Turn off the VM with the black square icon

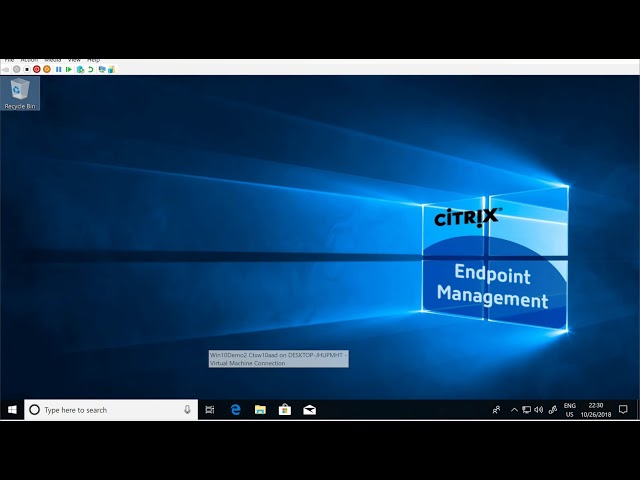(x=27, y=69)
